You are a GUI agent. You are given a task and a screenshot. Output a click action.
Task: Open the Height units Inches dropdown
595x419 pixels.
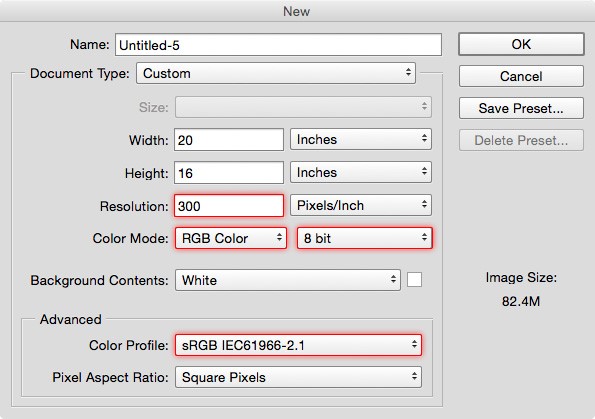pyautogui.click(x=361, y=172)
